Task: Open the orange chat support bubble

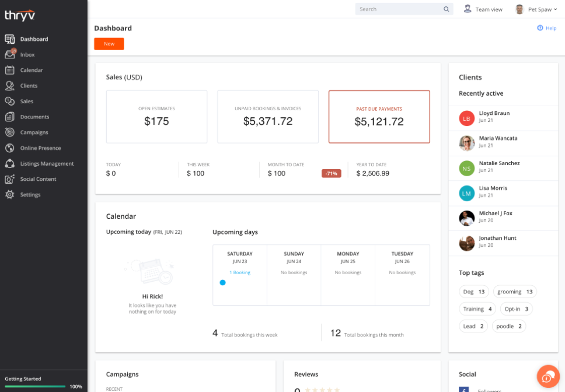Action: [548, 376]
